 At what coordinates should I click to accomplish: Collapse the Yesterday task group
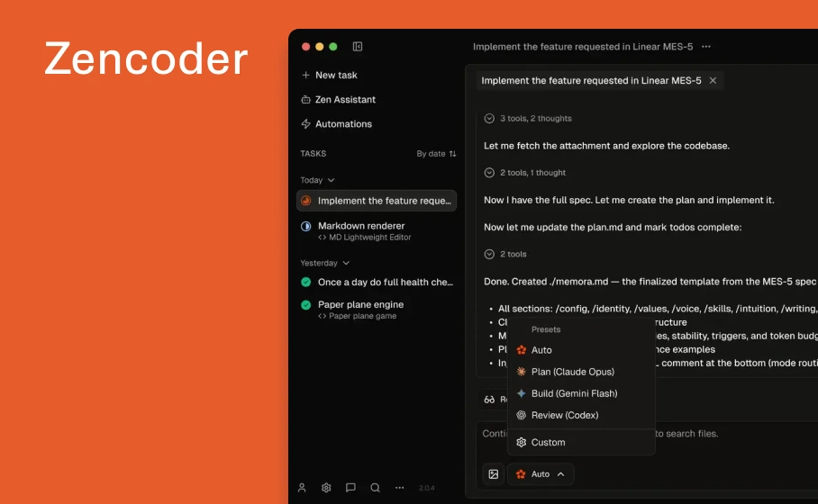click(324, 263)
